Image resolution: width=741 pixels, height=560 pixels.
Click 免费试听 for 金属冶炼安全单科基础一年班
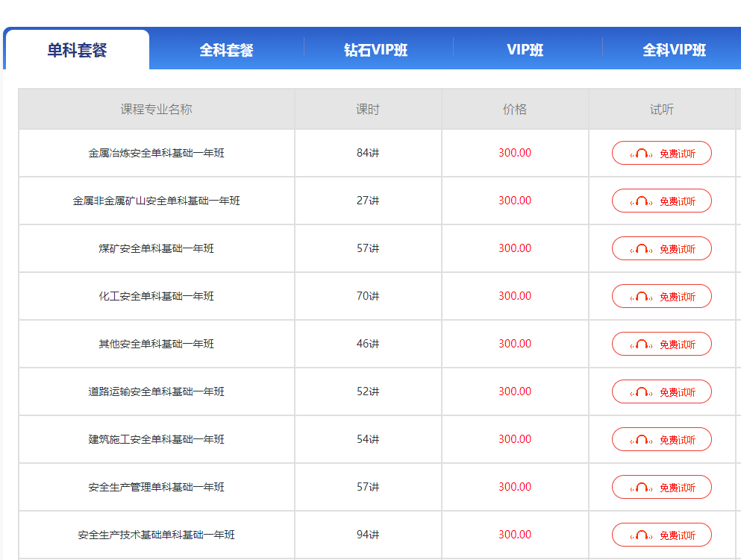pos(662,153)
